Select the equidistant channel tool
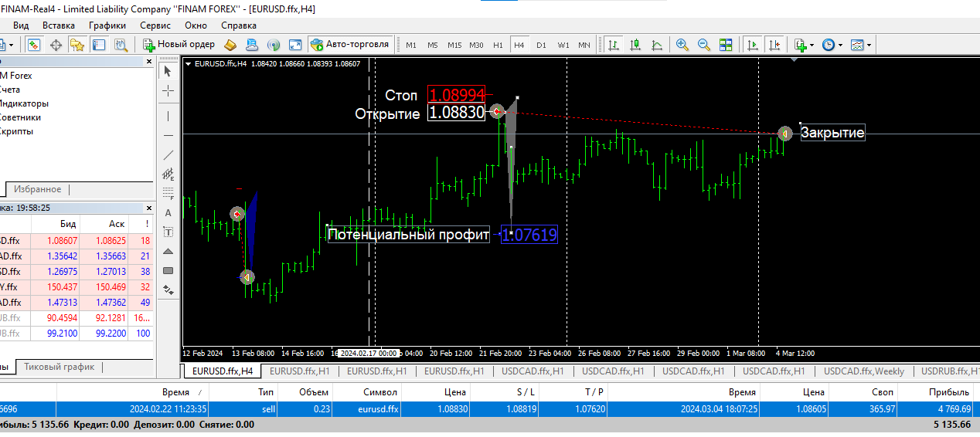This screenshot has width=980, height=437. [168, 174]
